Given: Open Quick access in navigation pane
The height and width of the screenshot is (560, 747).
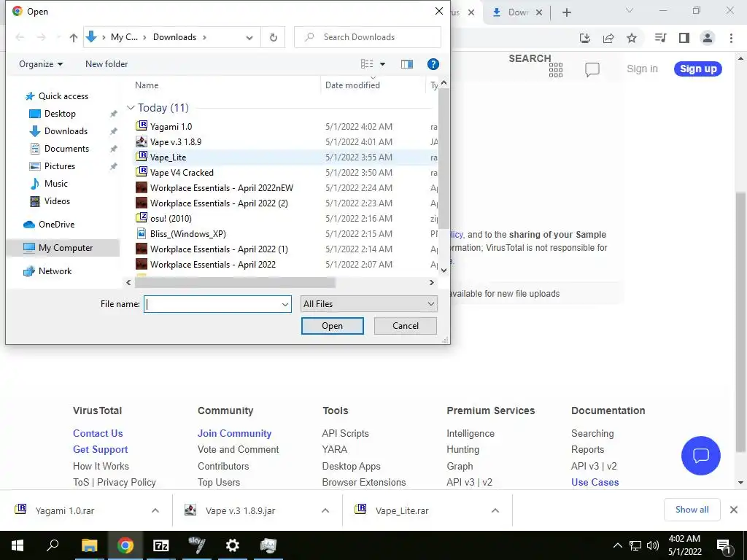Looking at the screenshot, I should [x=63, y=96].
